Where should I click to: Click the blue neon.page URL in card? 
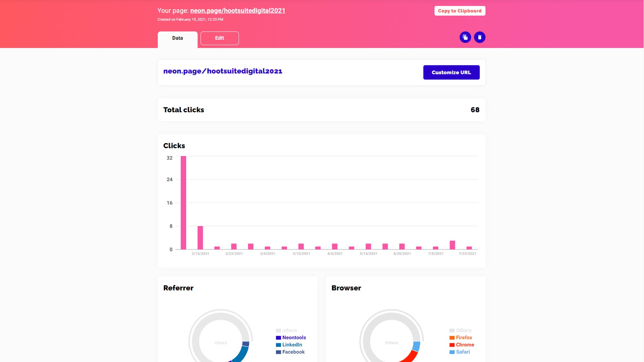click(x=223, y=71)
